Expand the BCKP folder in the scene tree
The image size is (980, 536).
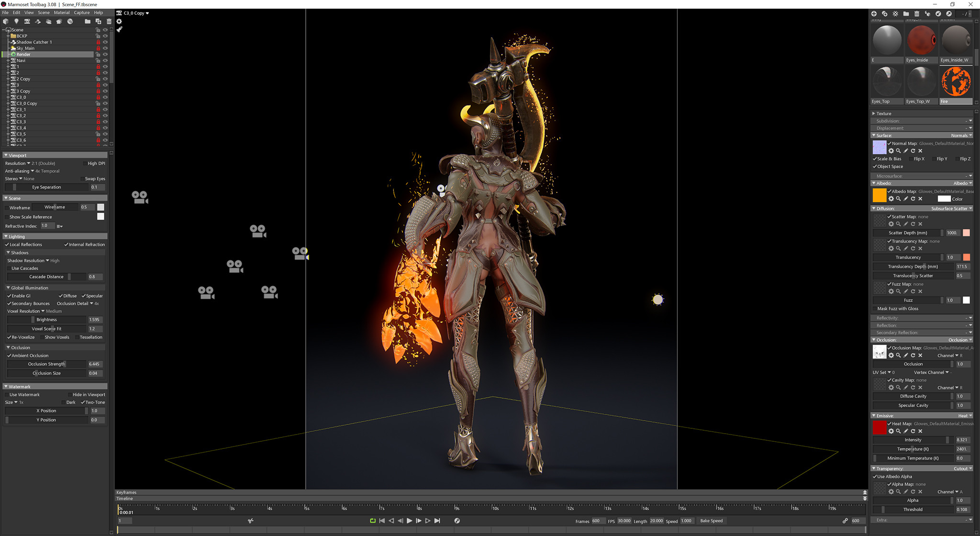pyautogui.click(x=8, y=36)
